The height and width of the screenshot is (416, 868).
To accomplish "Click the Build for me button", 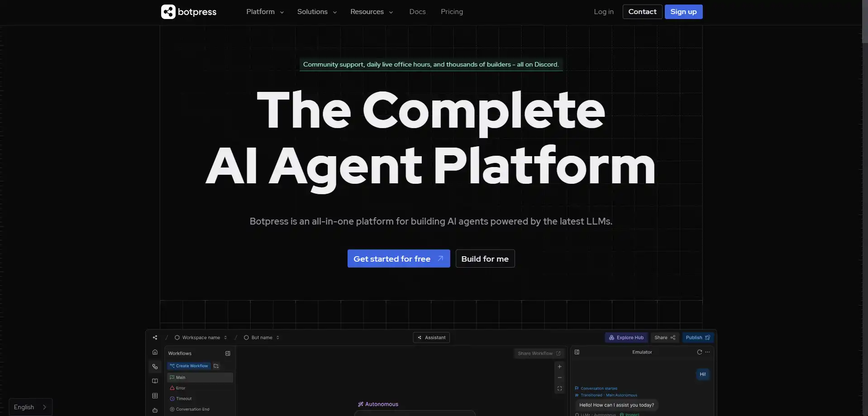I will click(x=485, y=258).
